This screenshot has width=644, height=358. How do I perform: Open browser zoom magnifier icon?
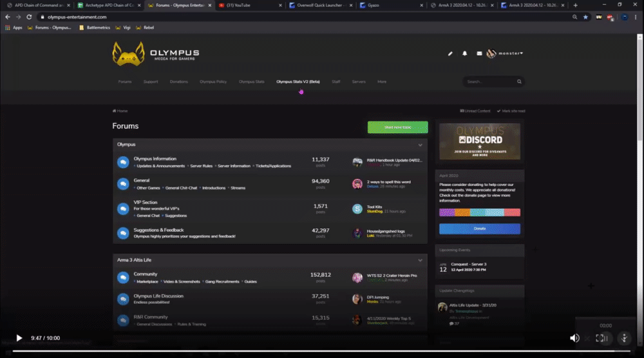click(574, 17)
